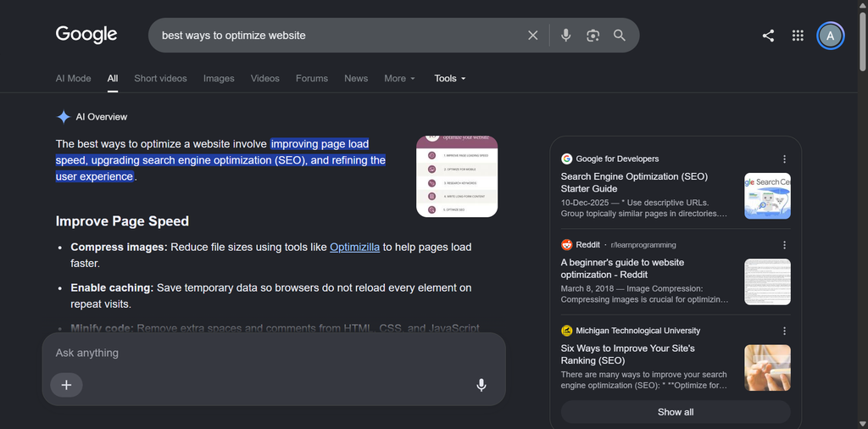Click the Google for Developers favicon

566,159
